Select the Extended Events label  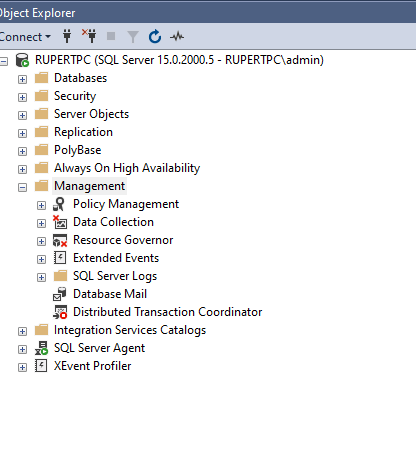(116, 258)
